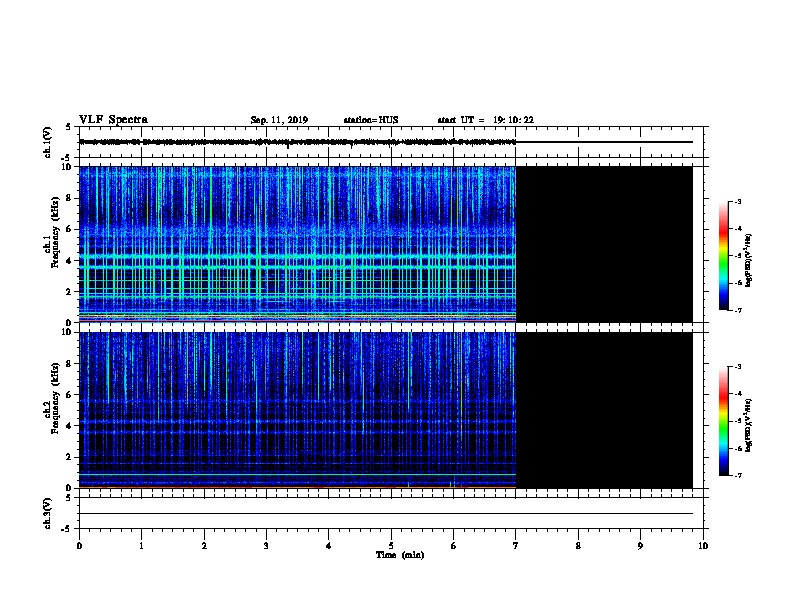This screenshot has width=792, height=612.
Task: Click the "2" kHz tick of ch.1 frequency axis
Action: [x=70, y=291]
